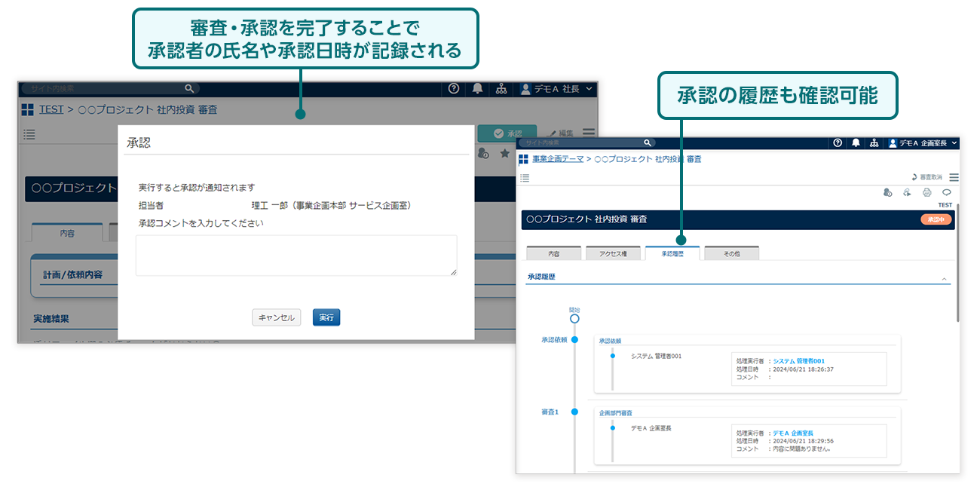980x490 pixels.
Task: Click the 実行 button to execute approval
Action: (326, 317)
